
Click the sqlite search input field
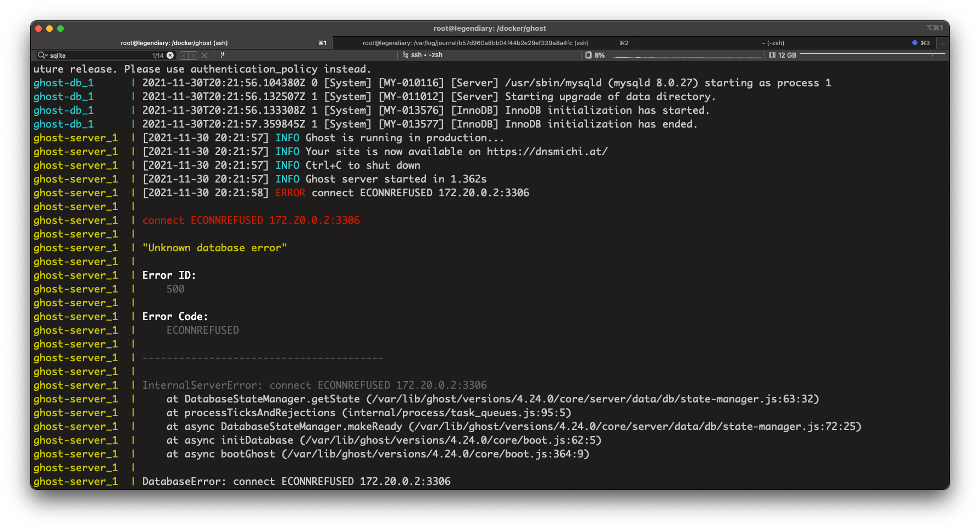(x=99, y=56)
